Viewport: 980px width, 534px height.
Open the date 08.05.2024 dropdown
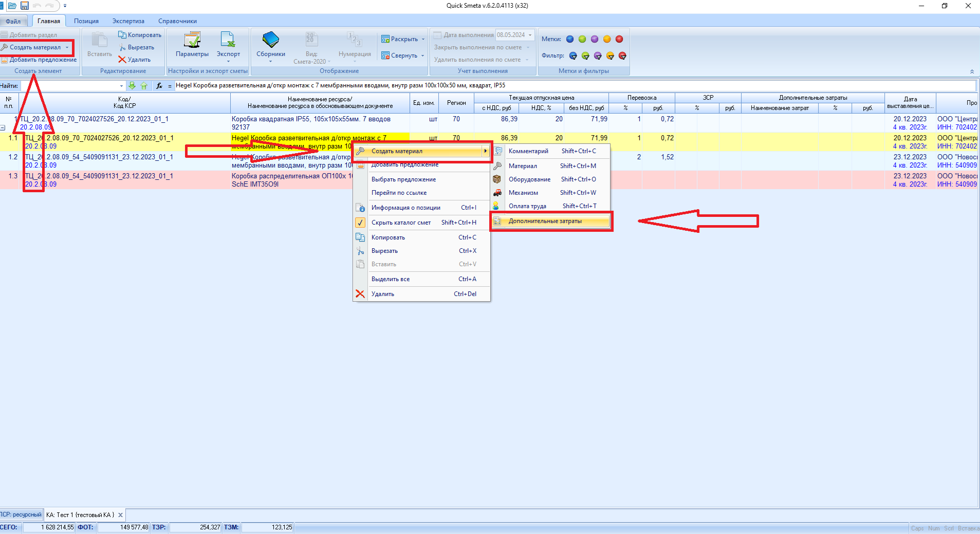tap(530, 35)
